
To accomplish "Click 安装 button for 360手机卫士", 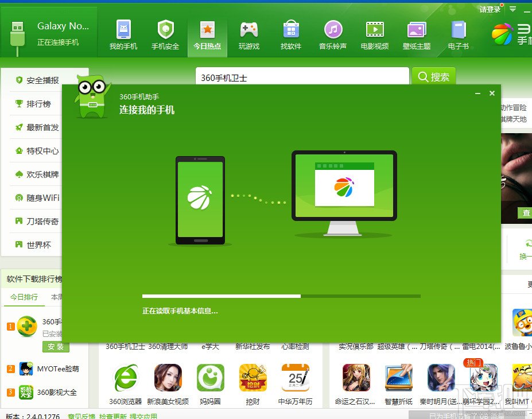I will pos(56,347).
